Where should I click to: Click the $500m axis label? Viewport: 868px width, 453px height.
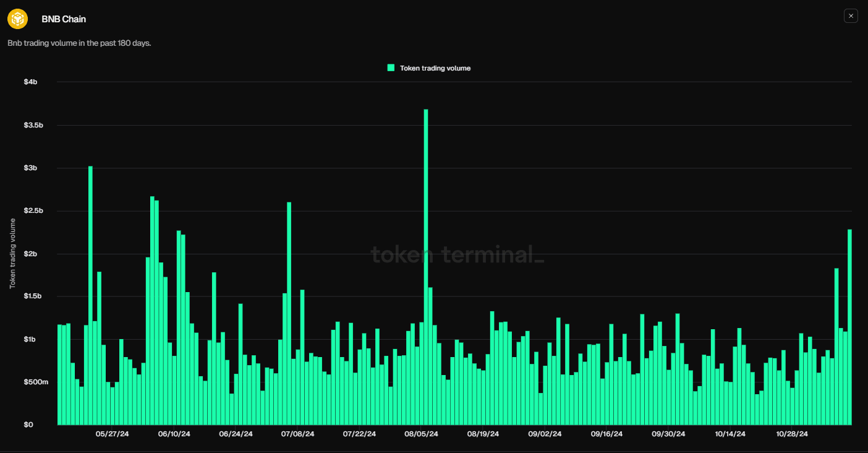[36, 382]
